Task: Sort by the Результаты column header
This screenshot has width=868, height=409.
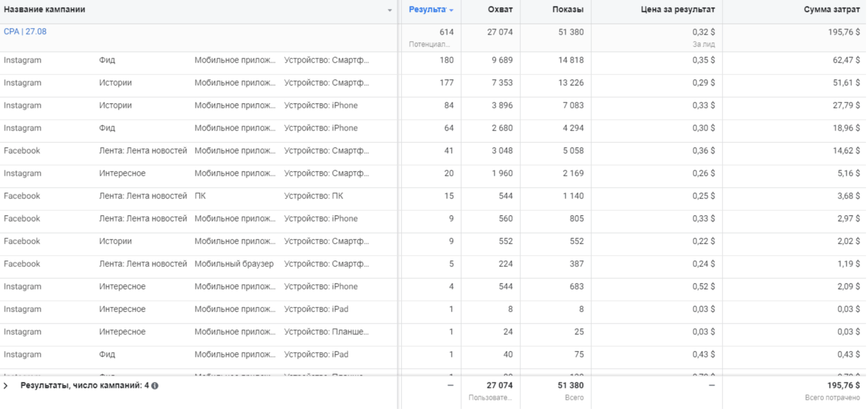Action: click(x=427, y=9)
